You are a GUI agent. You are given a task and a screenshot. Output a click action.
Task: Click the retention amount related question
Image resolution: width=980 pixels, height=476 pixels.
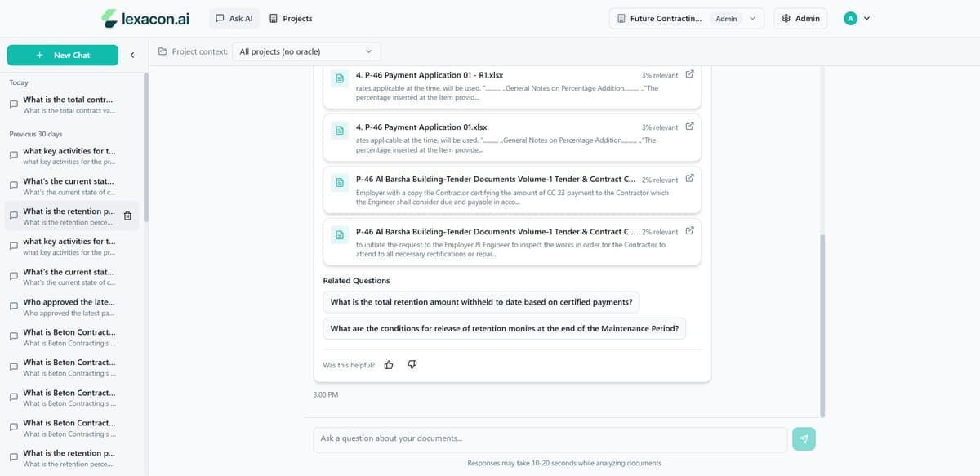481,301
